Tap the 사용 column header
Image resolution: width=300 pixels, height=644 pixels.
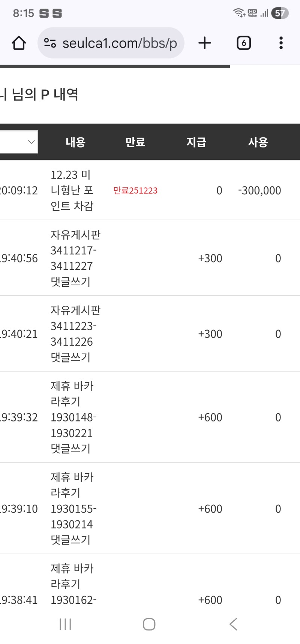258,142
